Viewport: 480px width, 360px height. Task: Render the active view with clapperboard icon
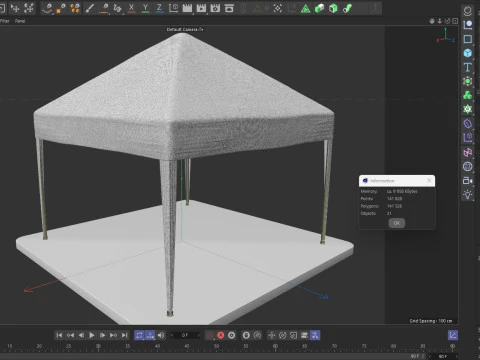[x=187, y=8]
